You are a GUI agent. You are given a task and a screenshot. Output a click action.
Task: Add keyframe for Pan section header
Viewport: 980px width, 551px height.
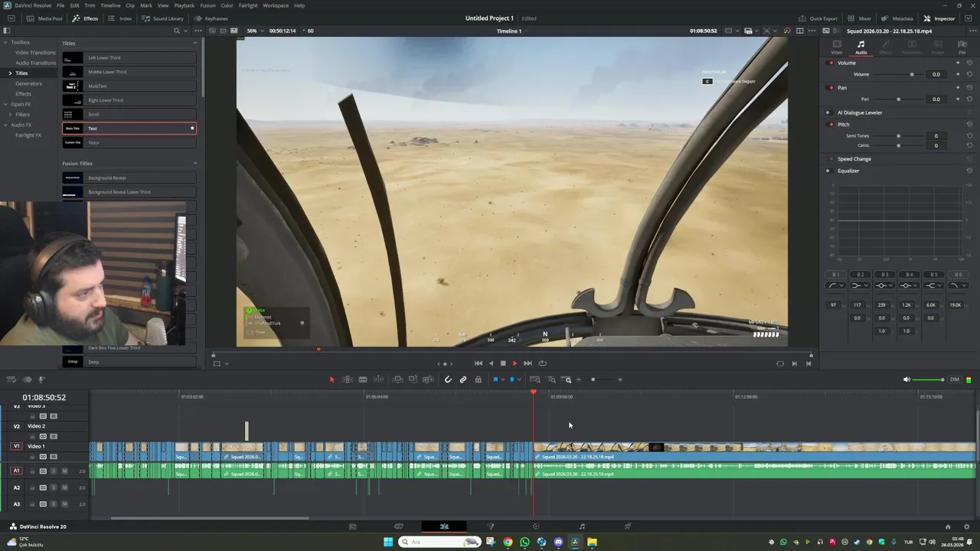(958, 87)
